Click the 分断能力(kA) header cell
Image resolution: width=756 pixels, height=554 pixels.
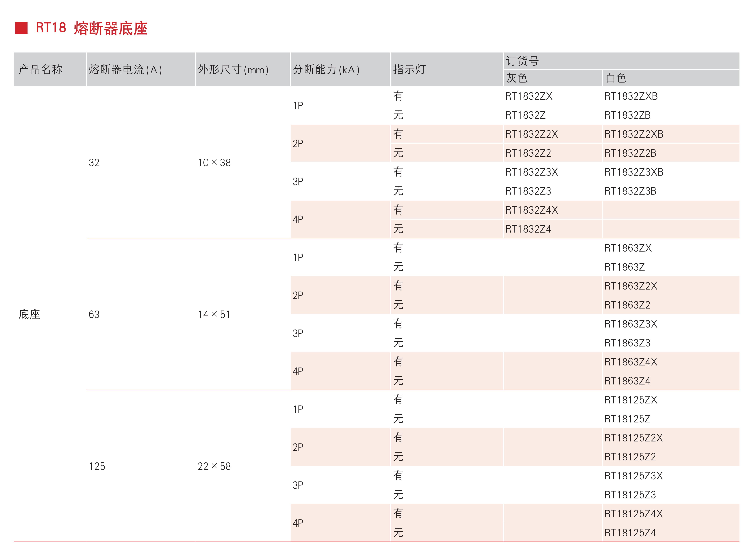(326, 69)
